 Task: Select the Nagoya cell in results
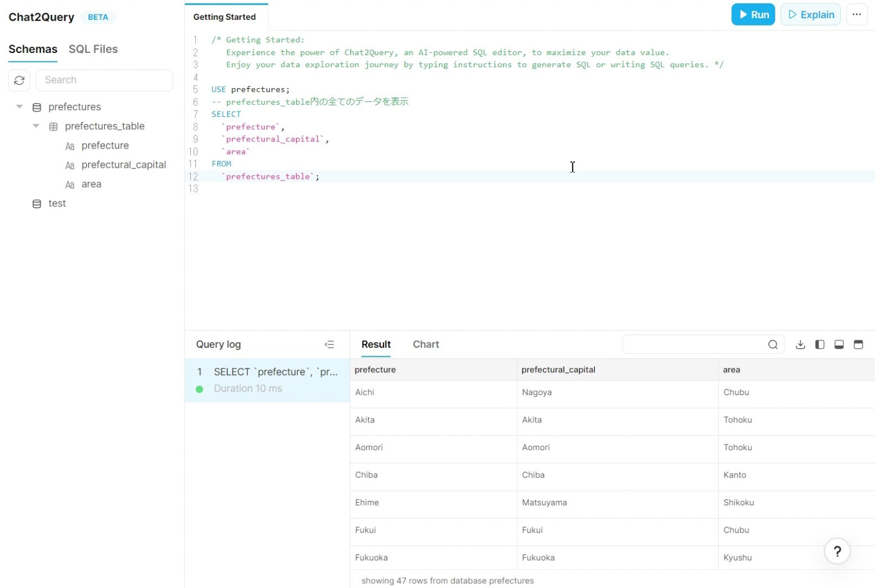click(618, 393)
